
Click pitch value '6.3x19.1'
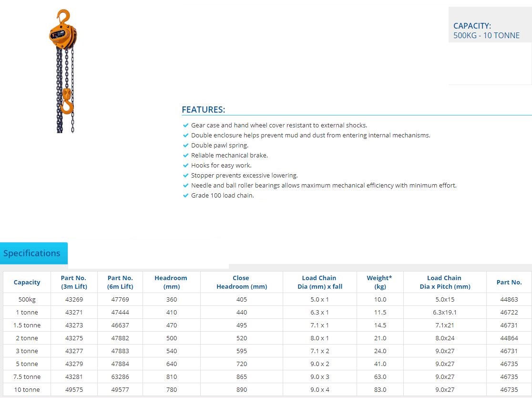pyautogui.click(x=445, y=313)
